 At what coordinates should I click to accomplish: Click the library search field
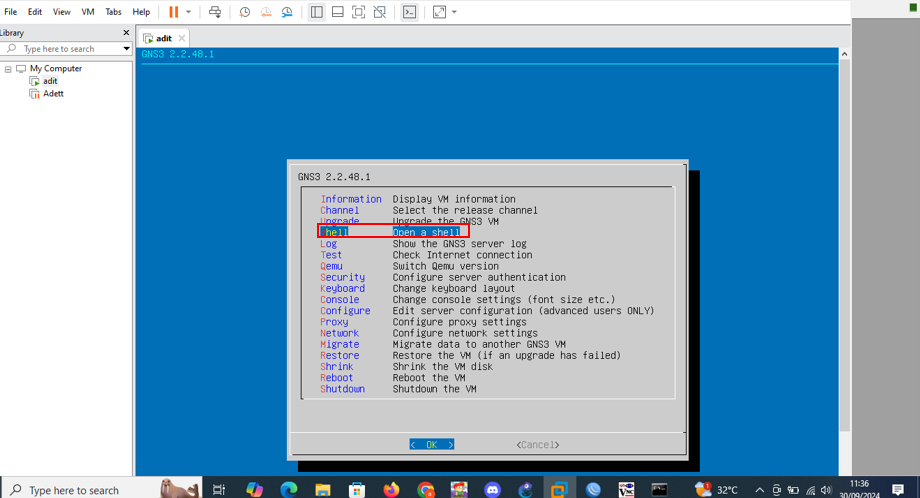pos(66,49)
